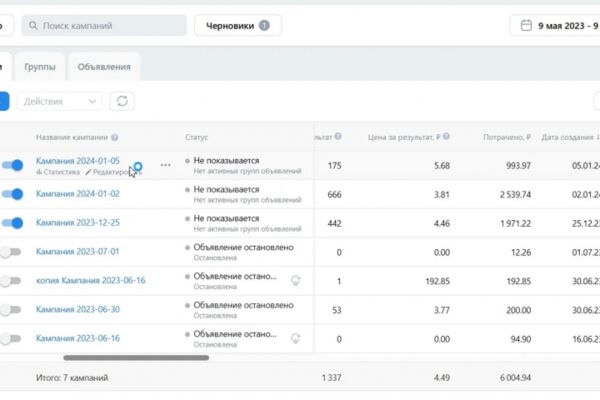Image resolution: width=600 pixels, height=400 pixels.
Task: Open three-dots menu for Кампания 2024-01-05
Action: pyautogui.click(x=165, y=165)
